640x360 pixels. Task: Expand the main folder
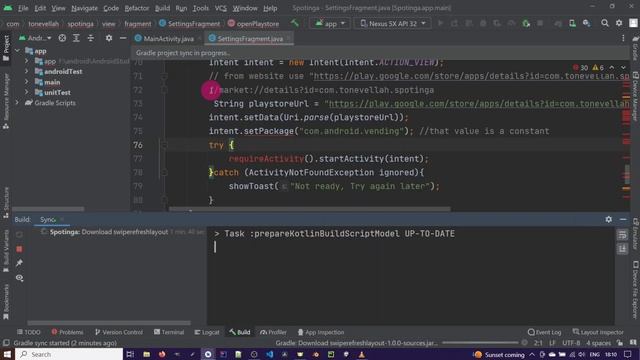27,82
